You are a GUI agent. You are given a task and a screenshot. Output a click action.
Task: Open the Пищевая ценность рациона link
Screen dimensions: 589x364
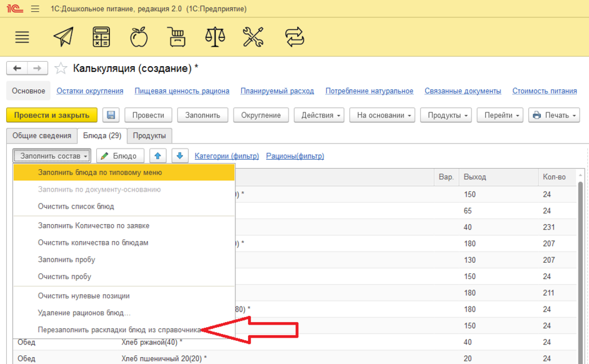tap(182, 91)
